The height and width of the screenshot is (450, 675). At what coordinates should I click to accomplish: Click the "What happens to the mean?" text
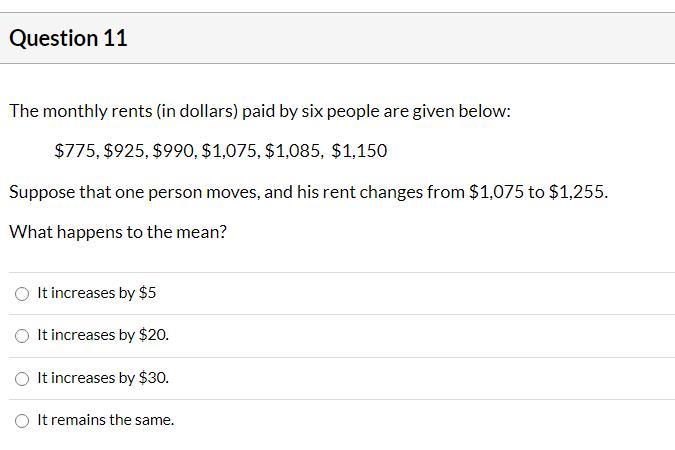click(118, 232)
